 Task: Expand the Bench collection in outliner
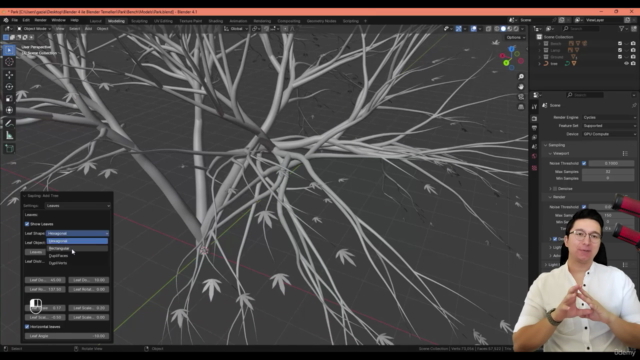tap(540, 43)
